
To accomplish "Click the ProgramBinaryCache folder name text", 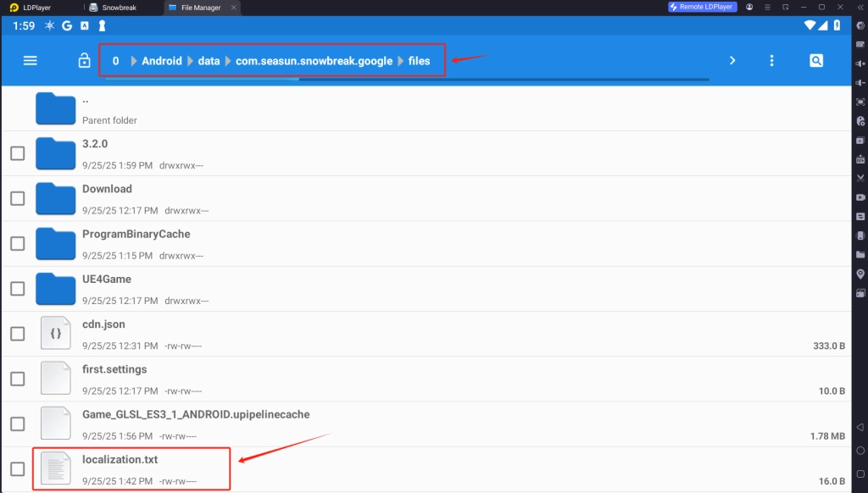I will pos(136,234).
